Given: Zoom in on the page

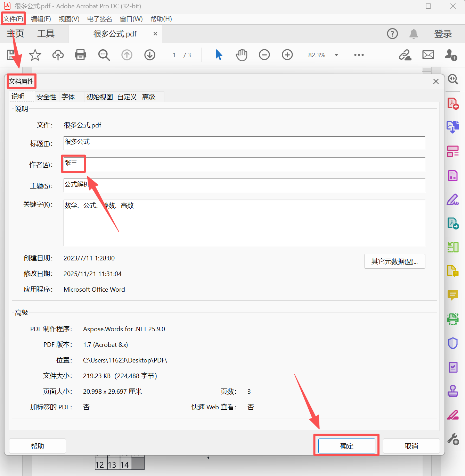Looking at the screenshot, I should click(287, 55).
